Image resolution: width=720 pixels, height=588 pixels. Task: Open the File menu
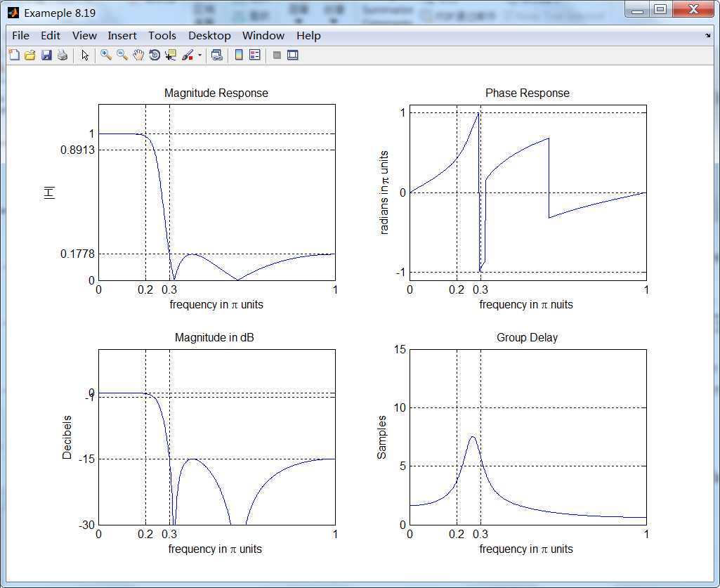click(20, 35)
